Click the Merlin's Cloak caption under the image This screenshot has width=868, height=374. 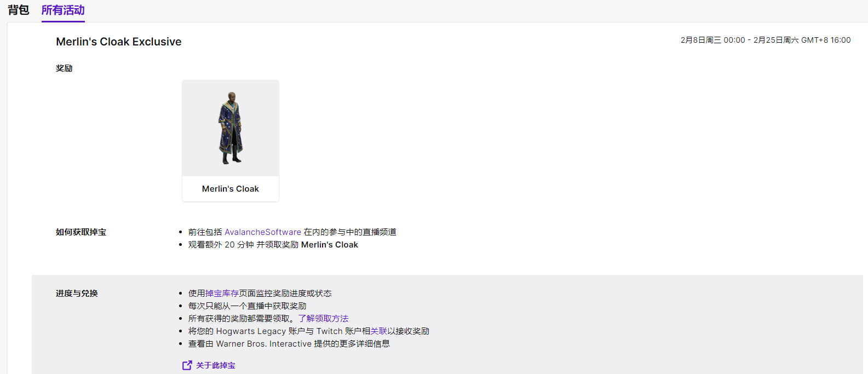(x=231, y=189)
